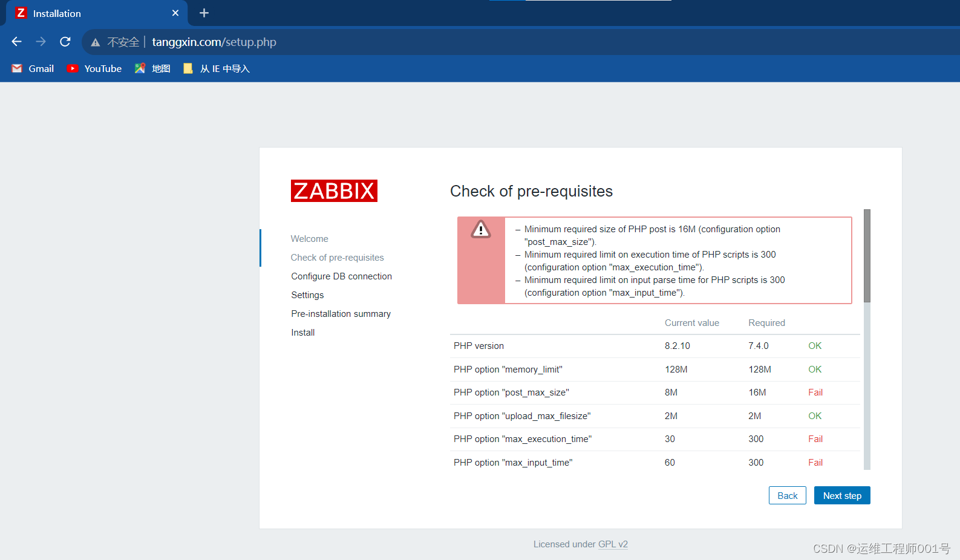Click the Fail status for max_execution_time

(x=815, y=439)
